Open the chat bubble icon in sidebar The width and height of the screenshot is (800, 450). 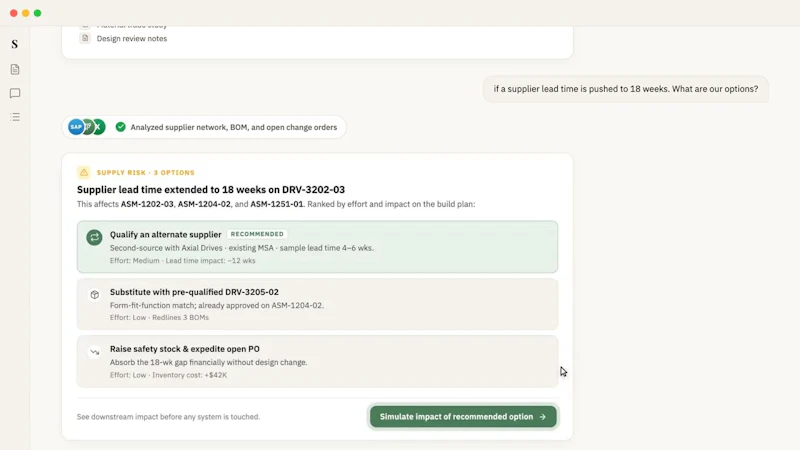pos(15,93)
